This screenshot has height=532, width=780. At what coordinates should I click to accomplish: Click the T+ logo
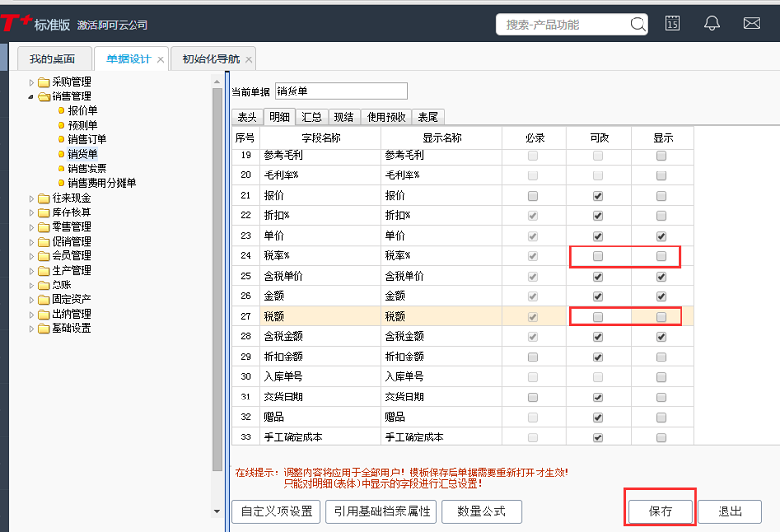pyautogui.click(x=16, y=22)
